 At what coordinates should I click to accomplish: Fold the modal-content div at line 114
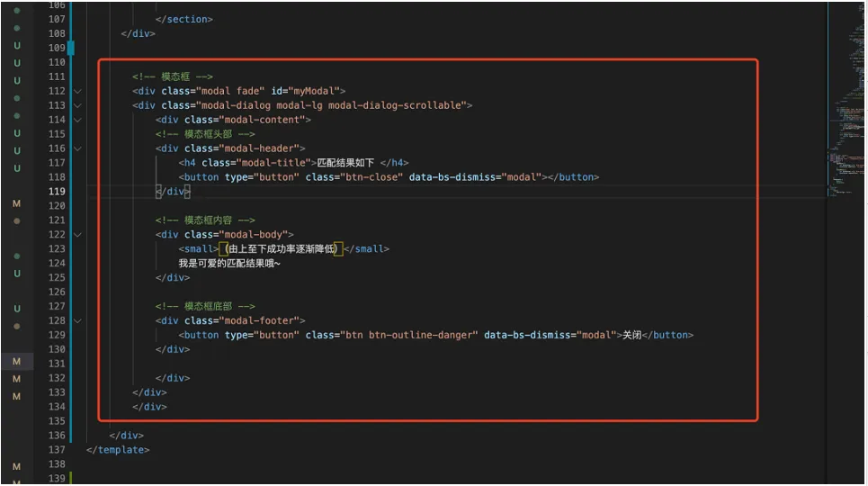pyautogui.click(x=77, y=120)
